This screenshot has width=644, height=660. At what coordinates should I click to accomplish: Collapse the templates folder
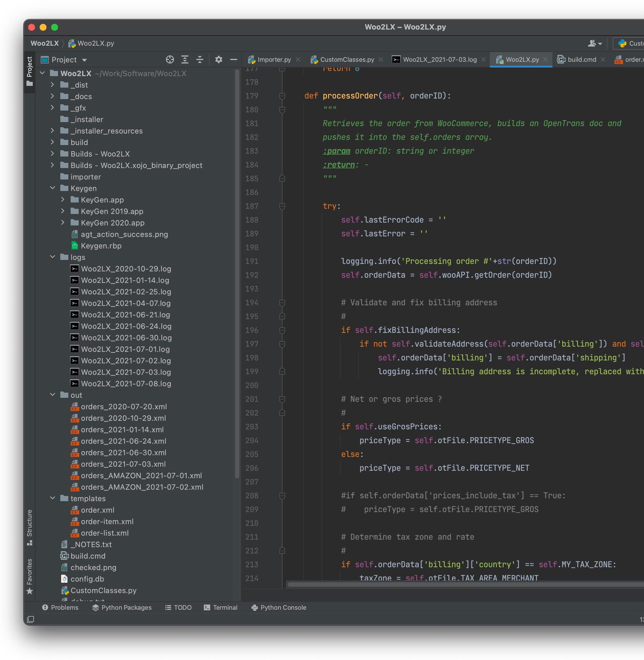53,498
